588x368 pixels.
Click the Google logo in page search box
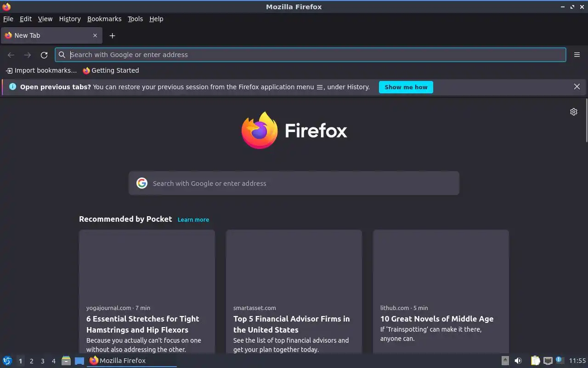click(142, 183)
